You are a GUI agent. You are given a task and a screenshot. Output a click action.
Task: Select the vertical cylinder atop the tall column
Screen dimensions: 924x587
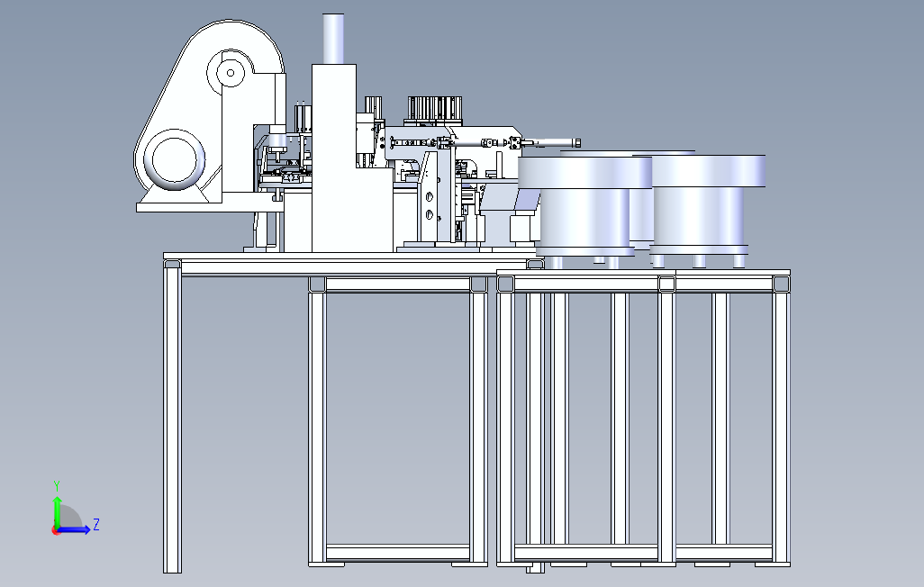pyautogui.click(x=333, y=39)
